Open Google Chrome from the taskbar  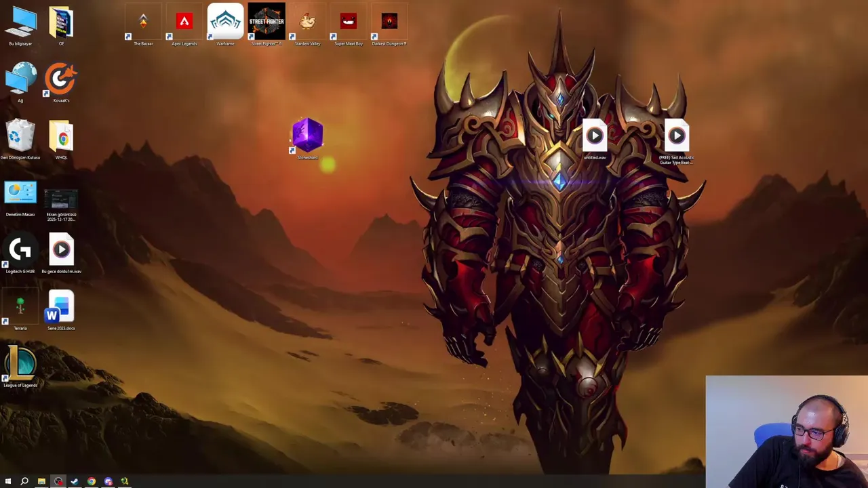pyautogui.click(x=92, y=481)
